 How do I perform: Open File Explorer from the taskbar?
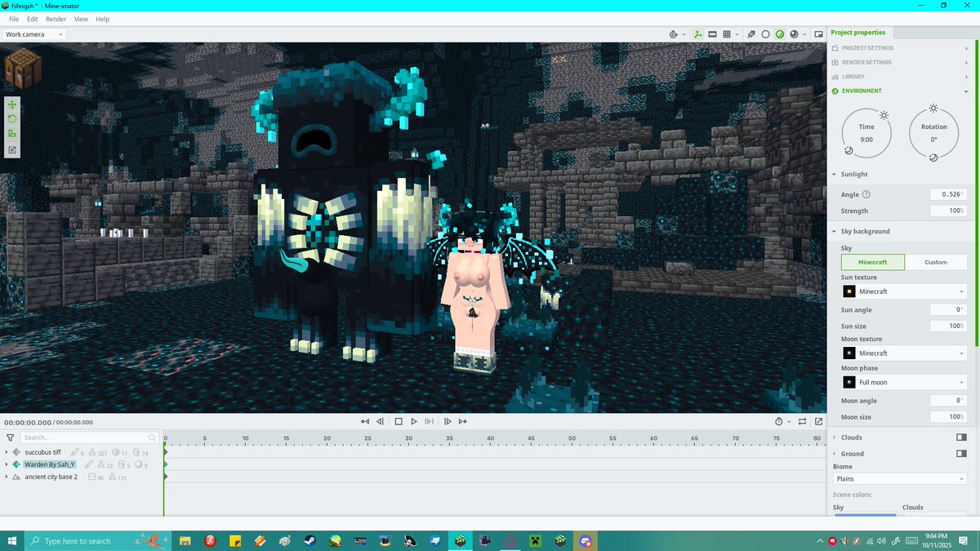click(185, 541)
